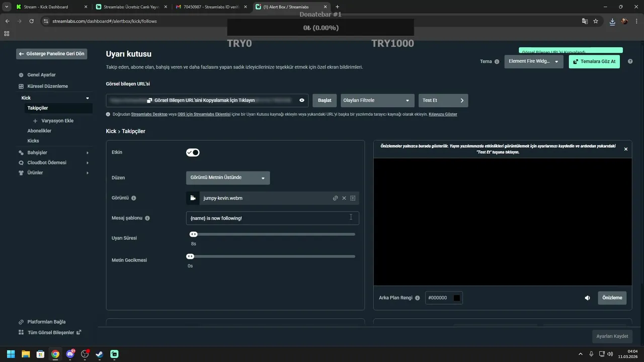Expand the Cloudbot Ödemesi sidebar section
The height and width of the screenshot is (362, 644).
click(x=88, y=163)
